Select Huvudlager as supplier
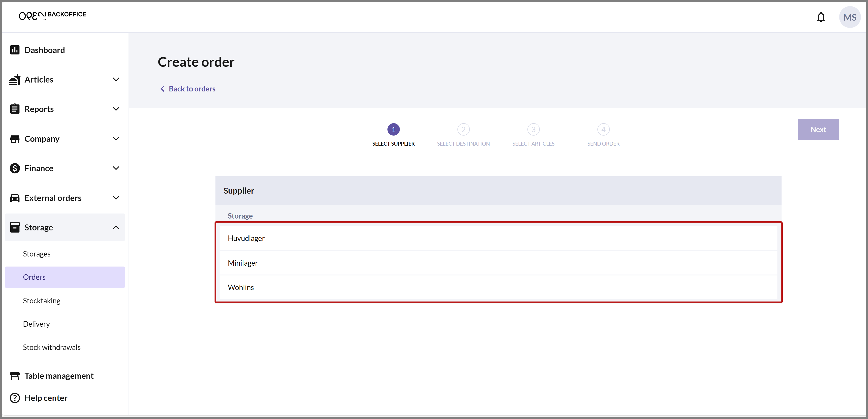 498,238
